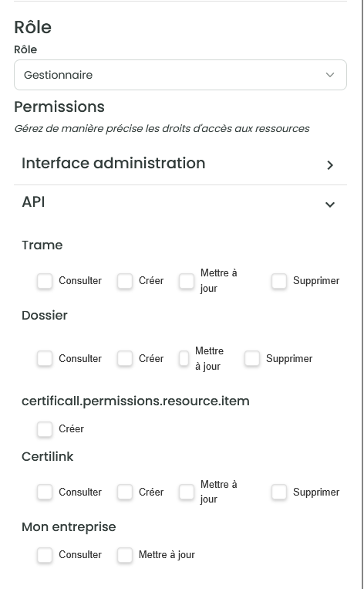Check Consulter under Mon entreprise
The width and height of the screenshot is (364, 589).
pos(45,555)
